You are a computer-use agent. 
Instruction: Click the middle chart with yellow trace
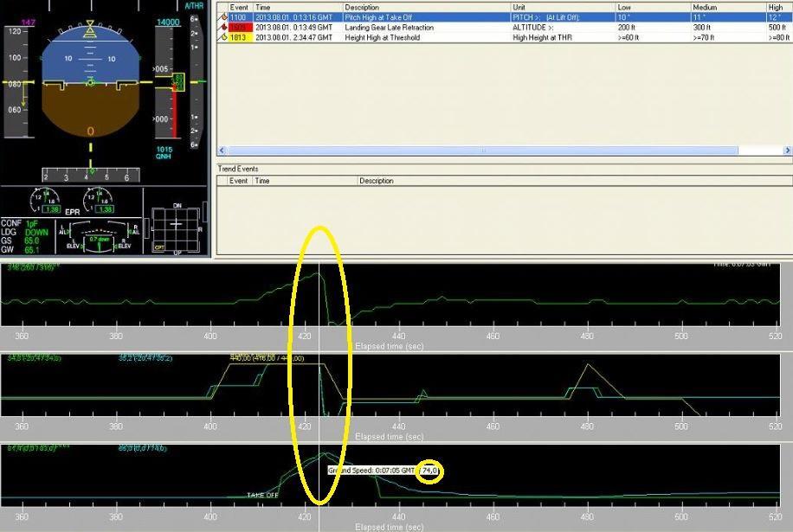(390, 385)
